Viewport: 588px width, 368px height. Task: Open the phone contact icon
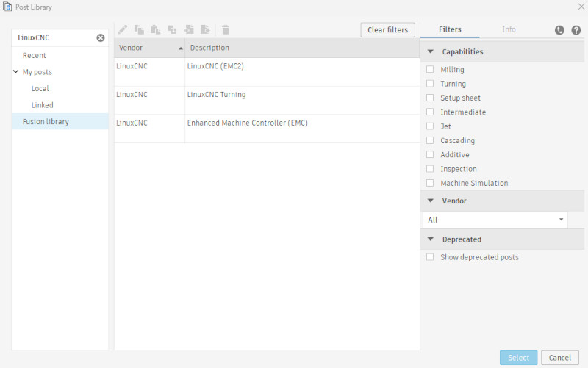tap(559, 30)
